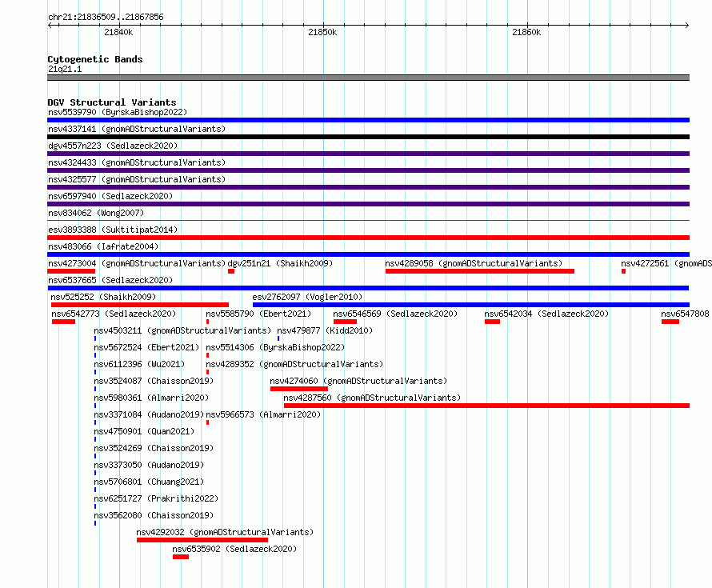The width and height of the screenshot is (712, 588).
Task: Click nsv3371084 (Audano2019) label
Action: [149, 414]
